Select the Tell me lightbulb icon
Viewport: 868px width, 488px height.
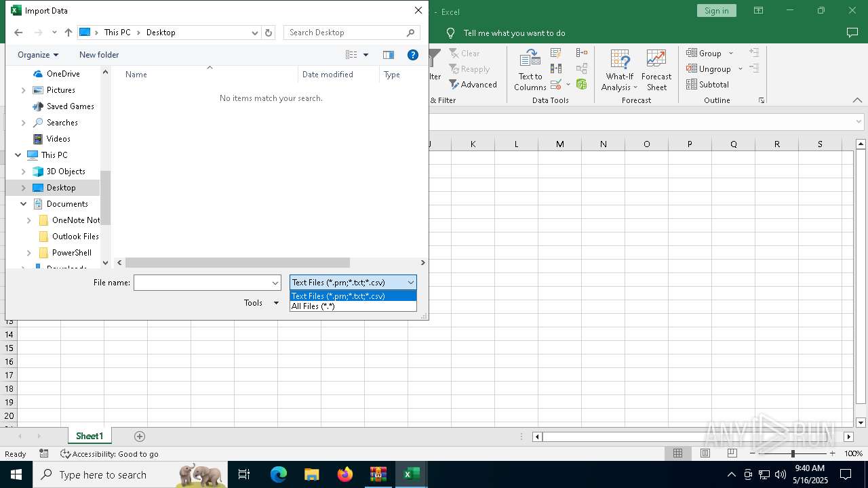[451, 33]
